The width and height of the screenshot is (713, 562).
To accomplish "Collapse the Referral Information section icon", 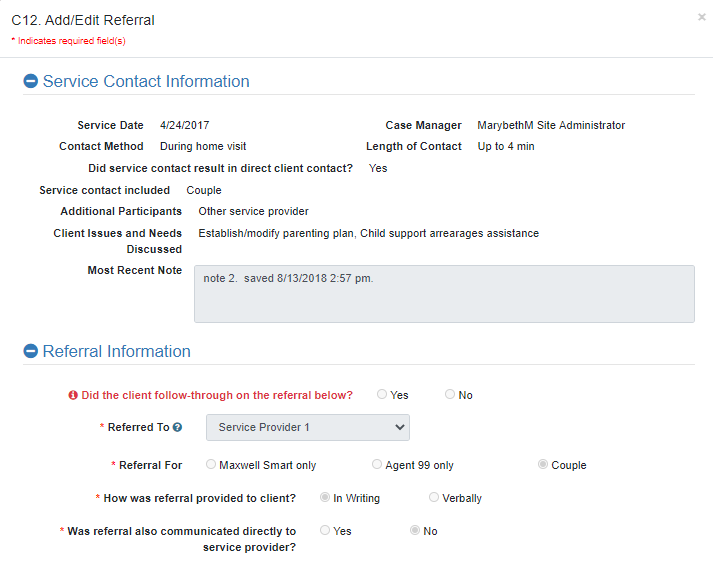I will click(31, 352).
